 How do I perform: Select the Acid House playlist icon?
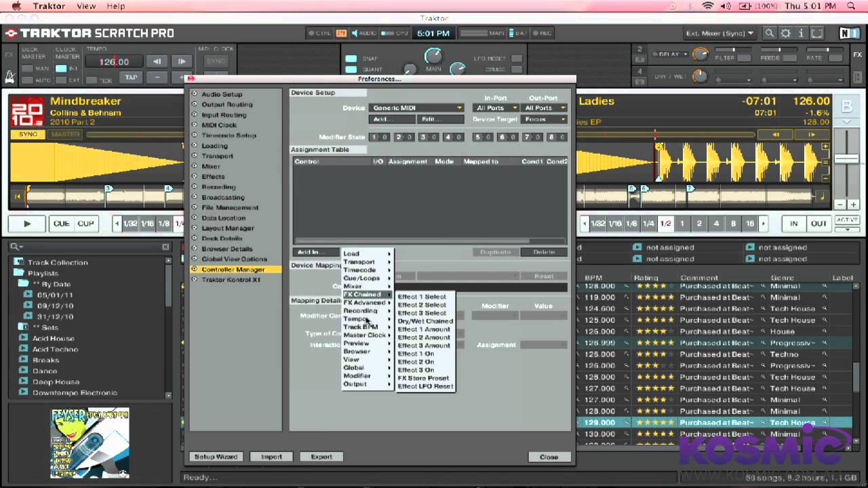point(24,338)
